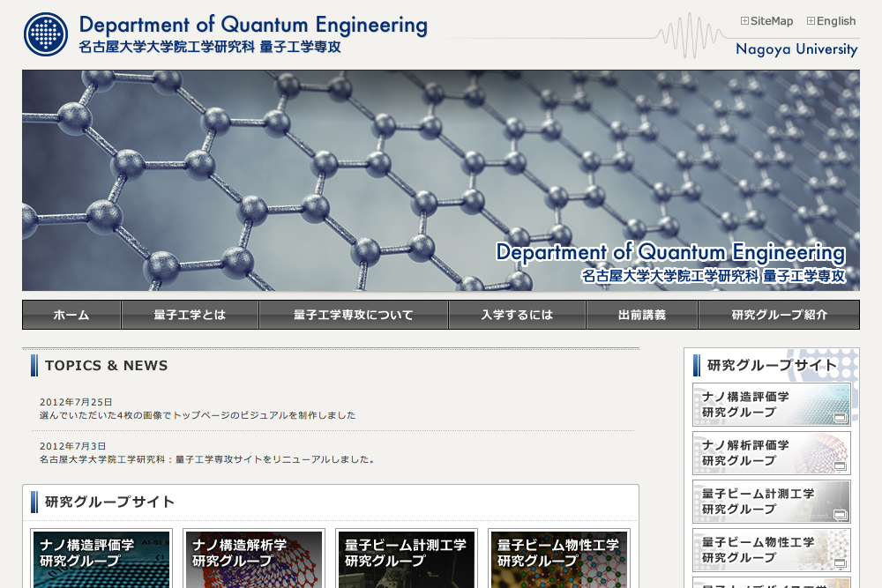Open the news about site renewal リニューアル
882x588 pixels.
[207, 459]
